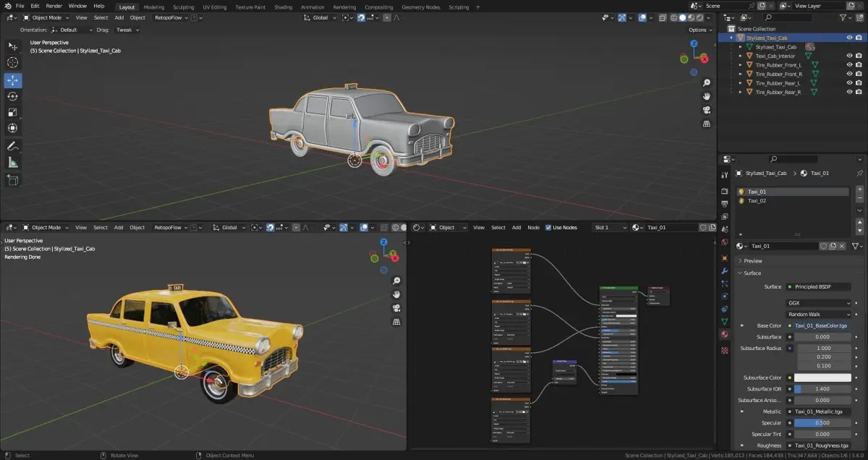This screenshot has height=460, width=868.
Task: Click the Specular value field
Action: [822, 423]
